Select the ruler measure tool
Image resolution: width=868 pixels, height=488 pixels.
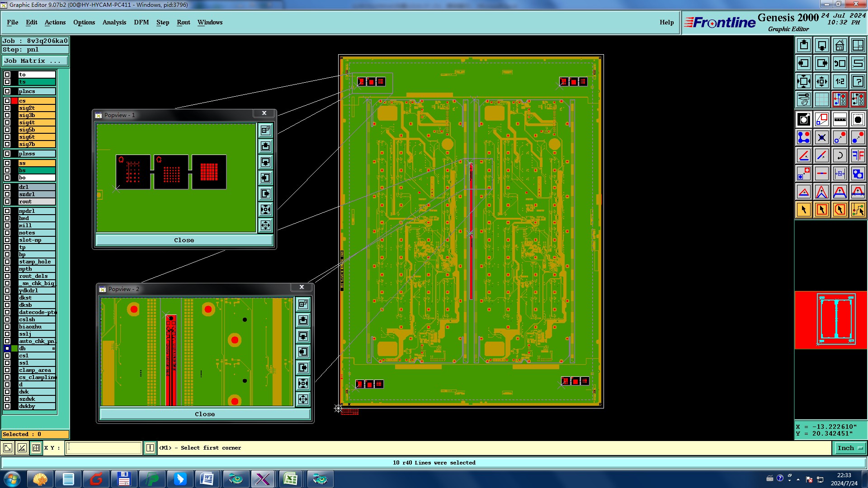[x=840, y=119]
